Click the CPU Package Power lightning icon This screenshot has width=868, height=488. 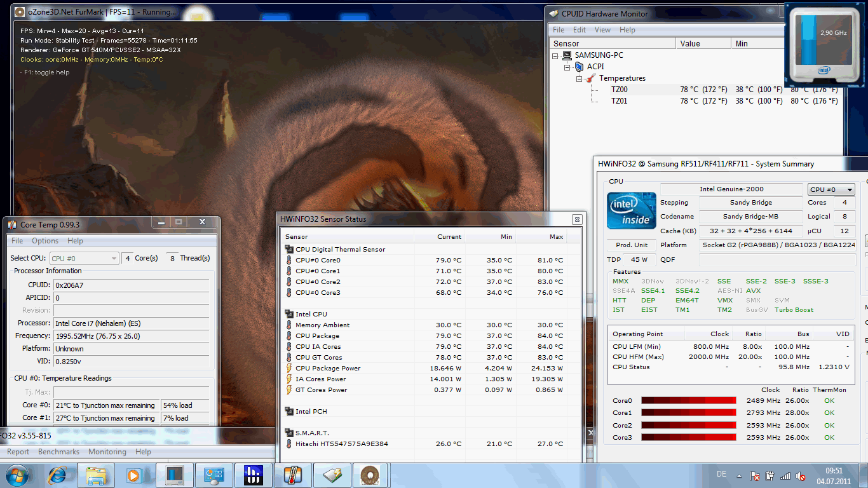[289, 368]
